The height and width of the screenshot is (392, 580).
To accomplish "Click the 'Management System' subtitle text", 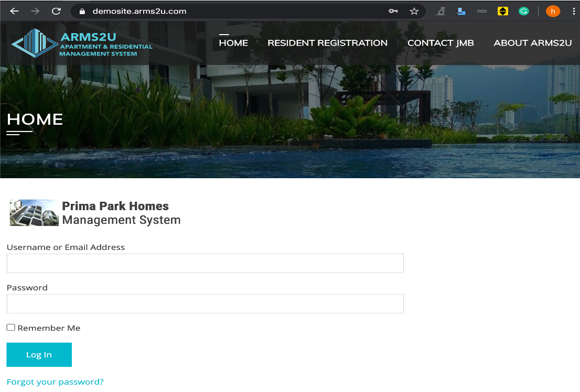I will tap(121, 220).
